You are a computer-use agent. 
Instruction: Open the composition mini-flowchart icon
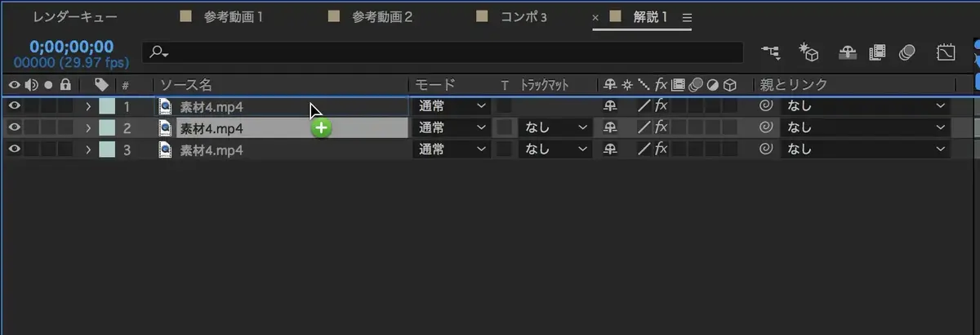pyautogui.click(x=770, y=53)
